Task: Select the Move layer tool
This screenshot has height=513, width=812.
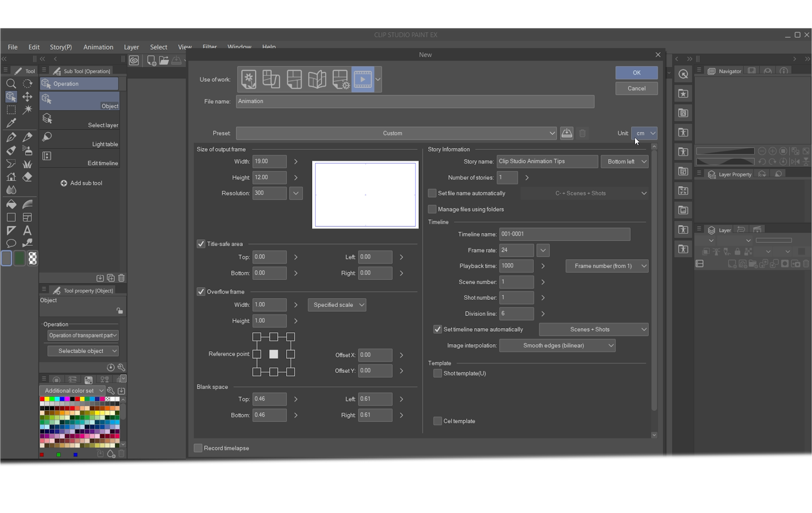Action: 28,97
